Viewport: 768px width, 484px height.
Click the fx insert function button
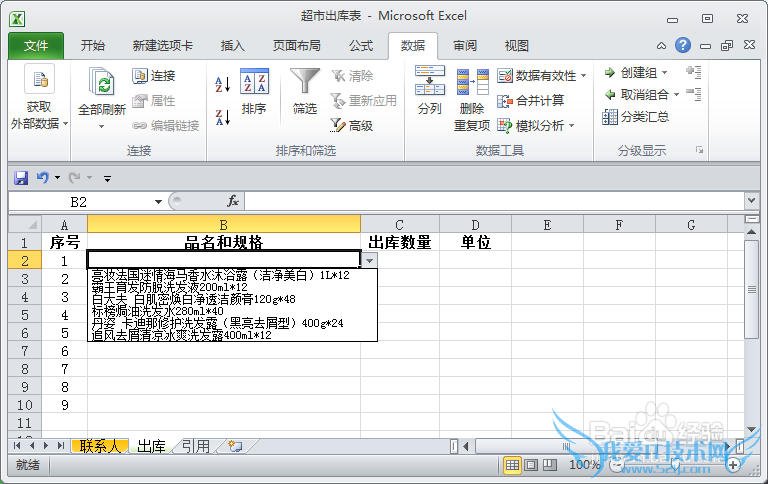point(233,201)
